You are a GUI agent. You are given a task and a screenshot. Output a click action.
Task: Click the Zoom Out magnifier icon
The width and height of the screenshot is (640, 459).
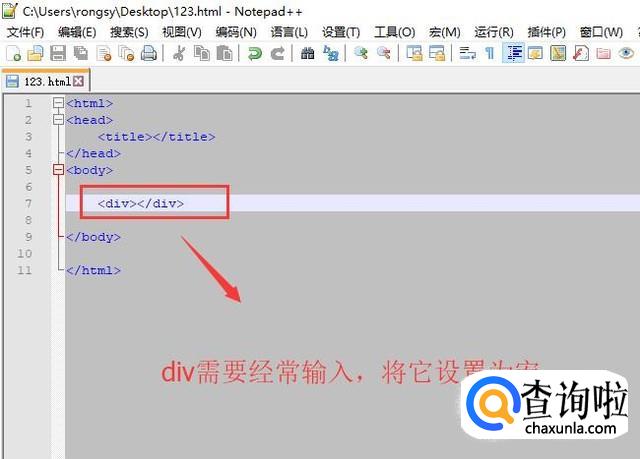click(384, 53)
